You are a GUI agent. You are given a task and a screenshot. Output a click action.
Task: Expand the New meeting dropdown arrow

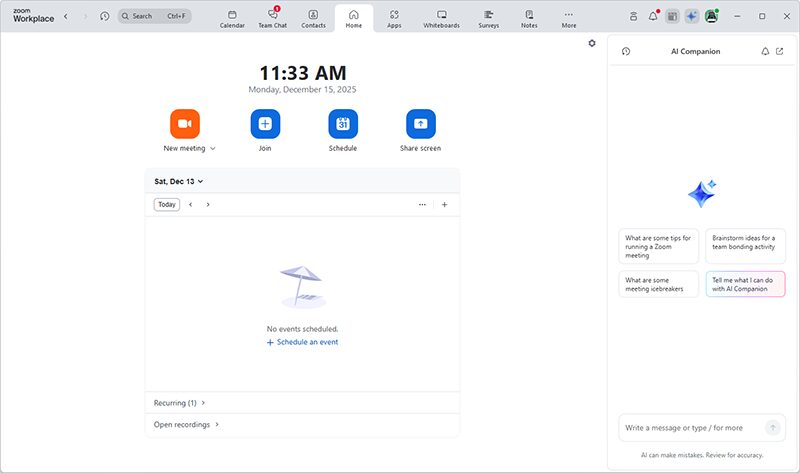pos(213,149)
